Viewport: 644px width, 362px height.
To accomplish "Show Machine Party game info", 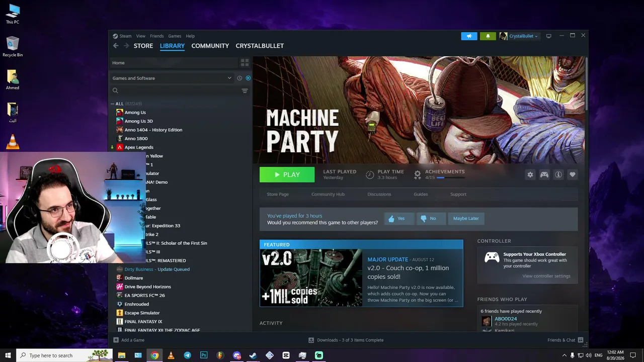I will pyautogui.click(x=558, y=174).
